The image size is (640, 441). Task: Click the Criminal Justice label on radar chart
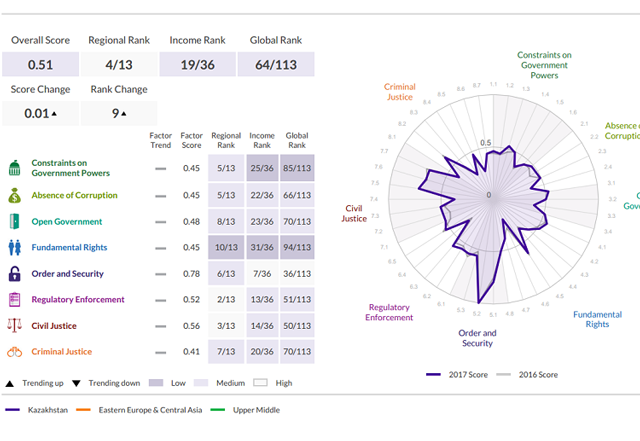(400, 92)
